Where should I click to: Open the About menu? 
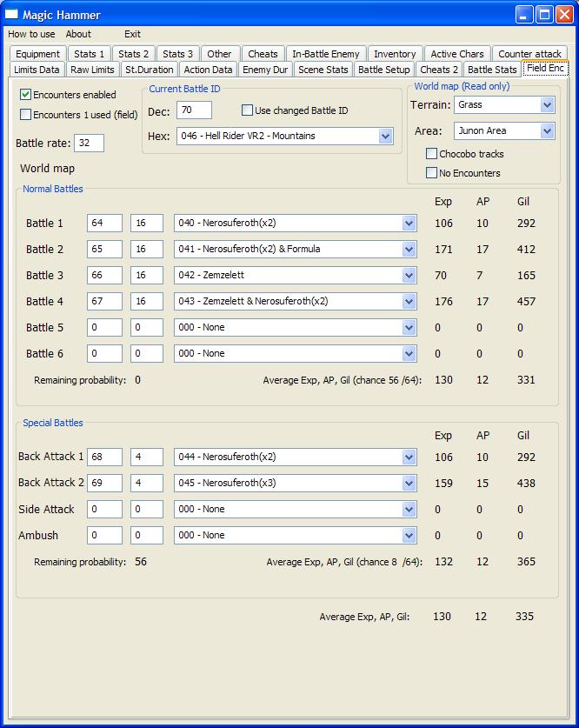tap(78, 34)
